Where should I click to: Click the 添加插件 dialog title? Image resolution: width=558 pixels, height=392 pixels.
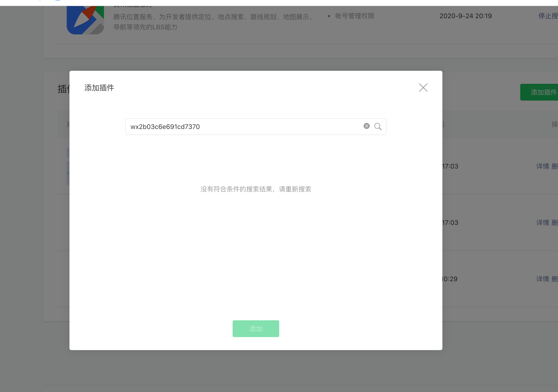[x=99, y=88]
